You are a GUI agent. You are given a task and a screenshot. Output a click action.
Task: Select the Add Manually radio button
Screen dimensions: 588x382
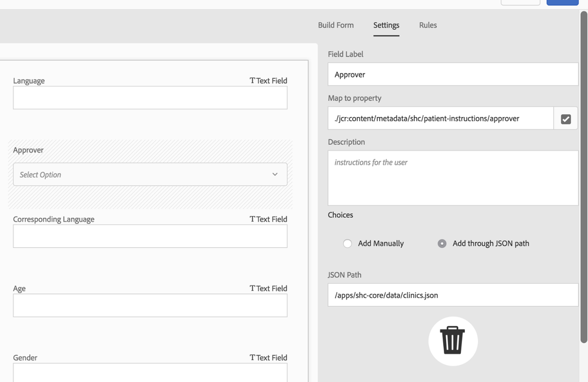click(x=348, y=244)
